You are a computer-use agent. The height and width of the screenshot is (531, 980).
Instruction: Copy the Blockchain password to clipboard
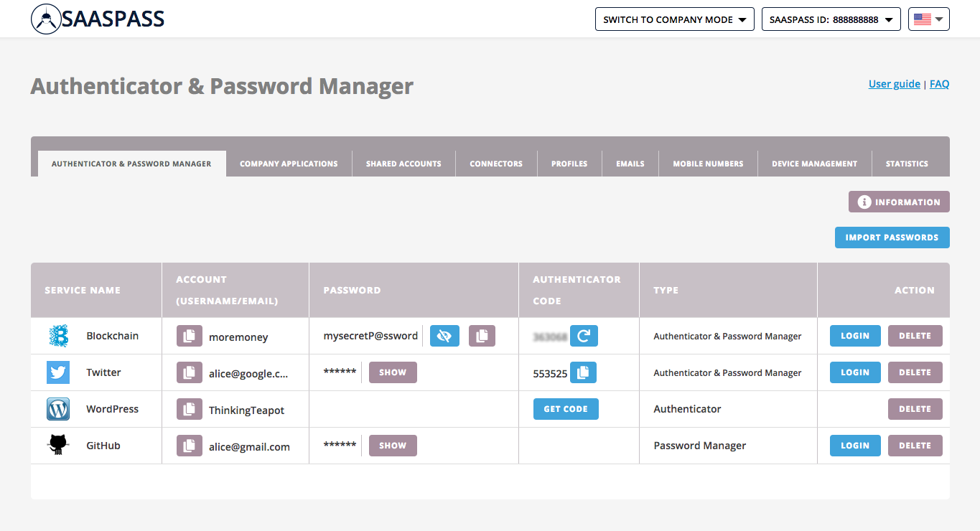pyautogui.click(x=482, y=336)
